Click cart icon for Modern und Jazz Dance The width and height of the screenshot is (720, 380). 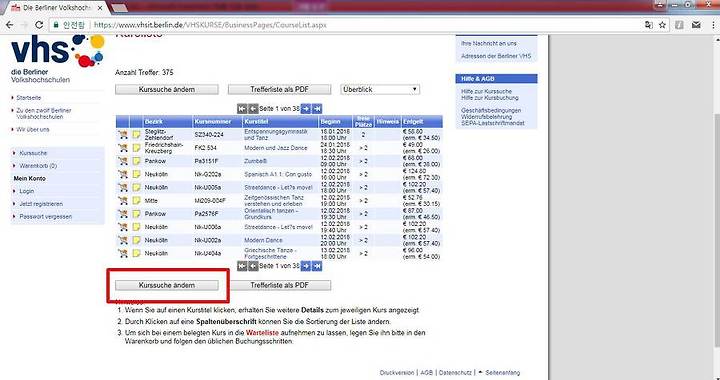[x=123, y=148]
